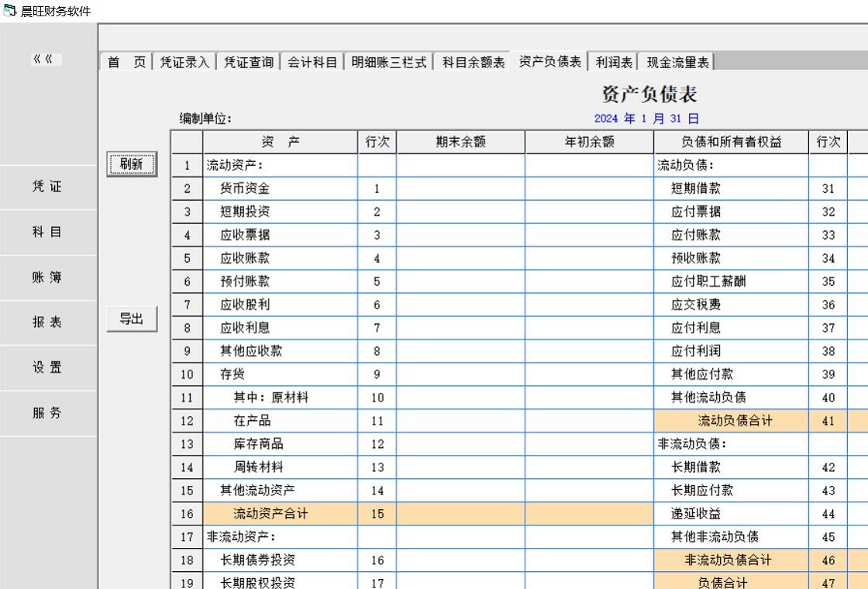Open the 科目 sidebar menu
This screenshot has width=868, height=589.
47,232
